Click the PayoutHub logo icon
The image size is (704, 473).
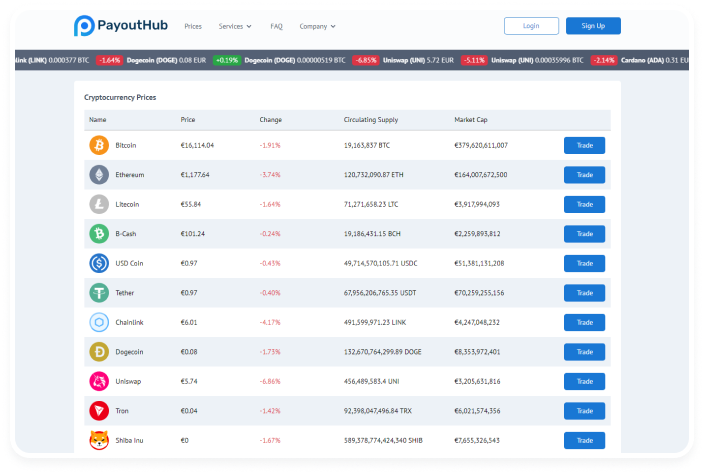point(85,26)
